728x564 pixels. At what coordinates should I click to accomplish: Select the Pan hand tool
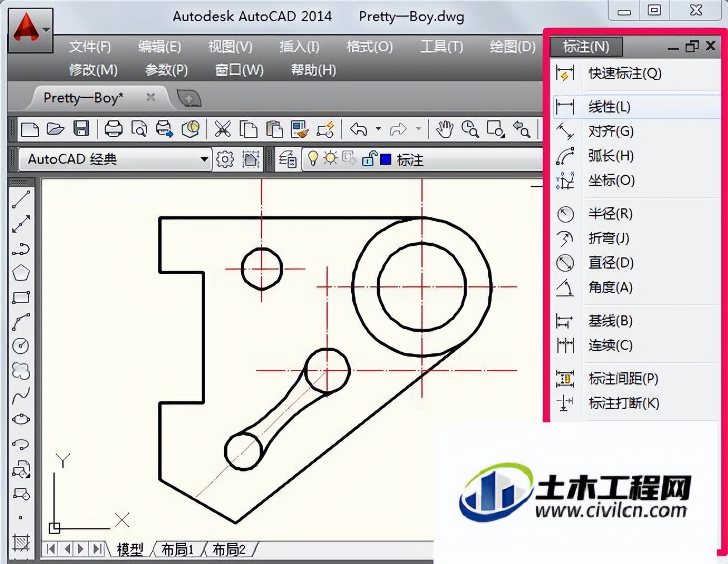click(x=444, y=129)
